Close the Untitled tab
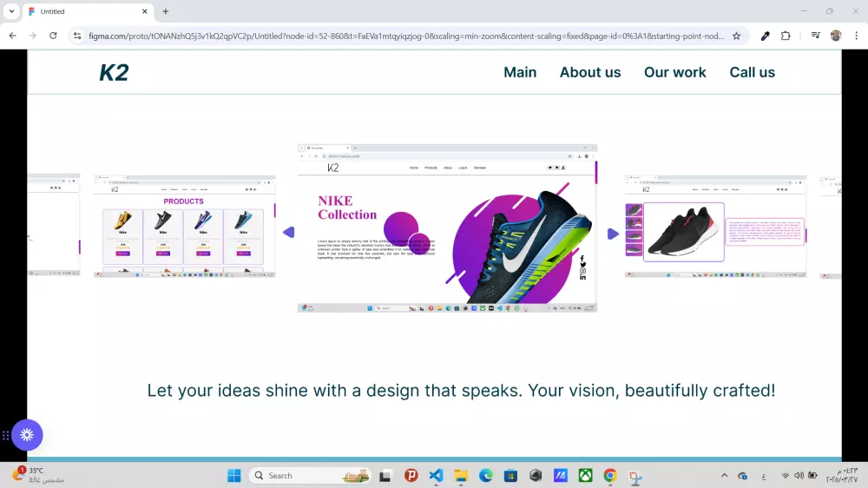The image size is (868, 488). click(144, 11)
